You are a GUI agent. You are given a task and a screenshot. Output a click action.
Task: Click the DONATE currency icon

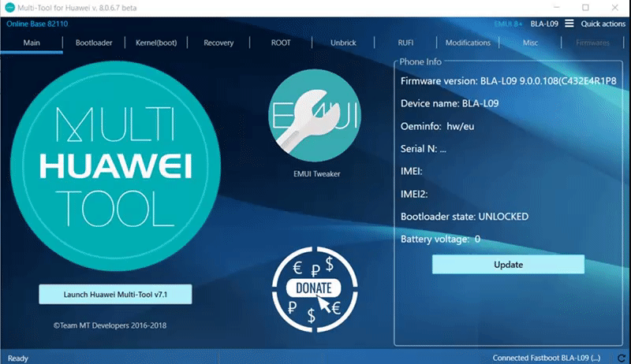pos(314,289)
